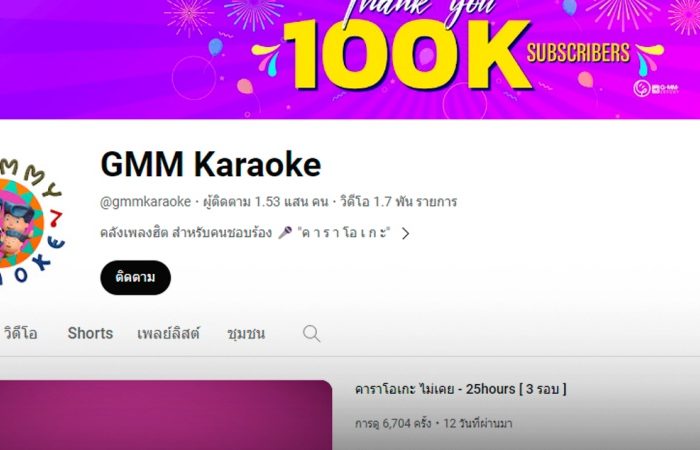Click the channel search magnifier icon
The image size is (700, 450).
[311, 333]
